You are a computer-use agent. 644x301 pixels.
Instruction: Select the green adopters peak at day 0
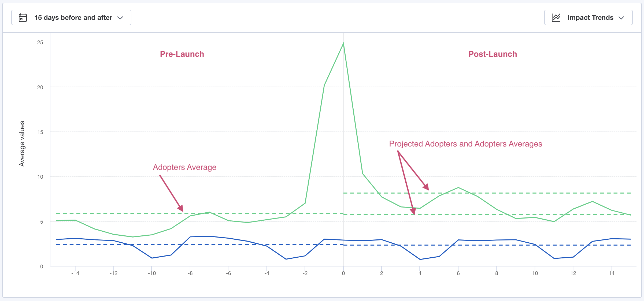[x=343, y=43]
